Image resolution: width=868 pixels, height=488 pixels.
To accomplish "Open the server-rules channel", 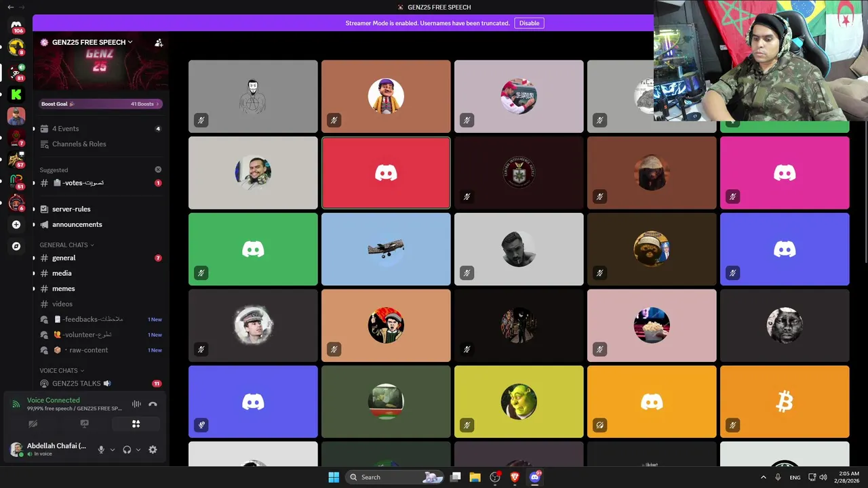I will coord(100,209).
